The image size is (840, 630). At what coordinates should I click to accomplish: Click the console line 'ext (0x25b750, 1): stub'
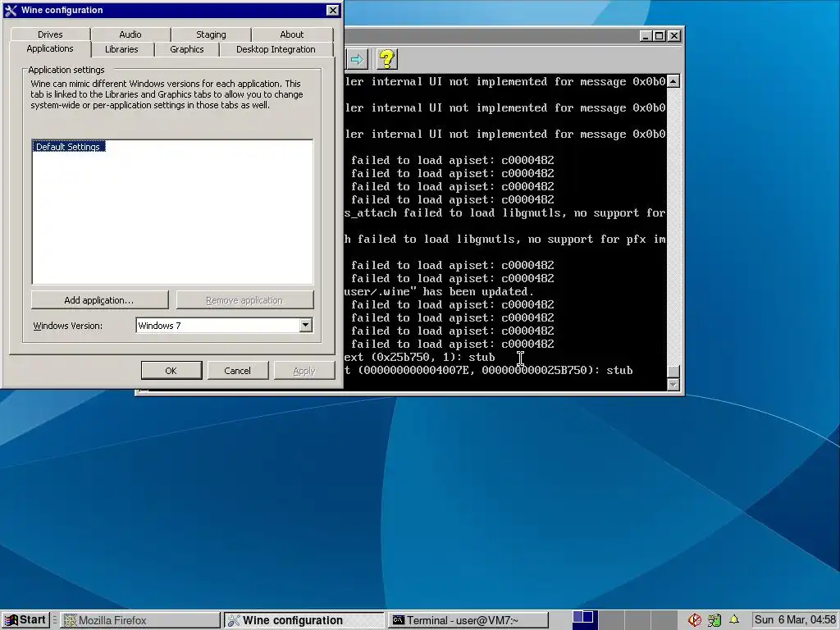point(420,358)
